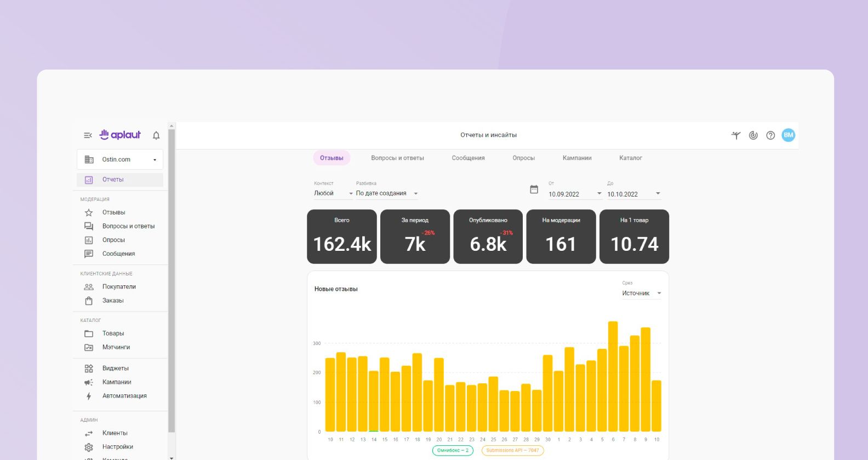Toggle Омнибокс legend chip on chart
868x460 pixels.
[453, 451]
